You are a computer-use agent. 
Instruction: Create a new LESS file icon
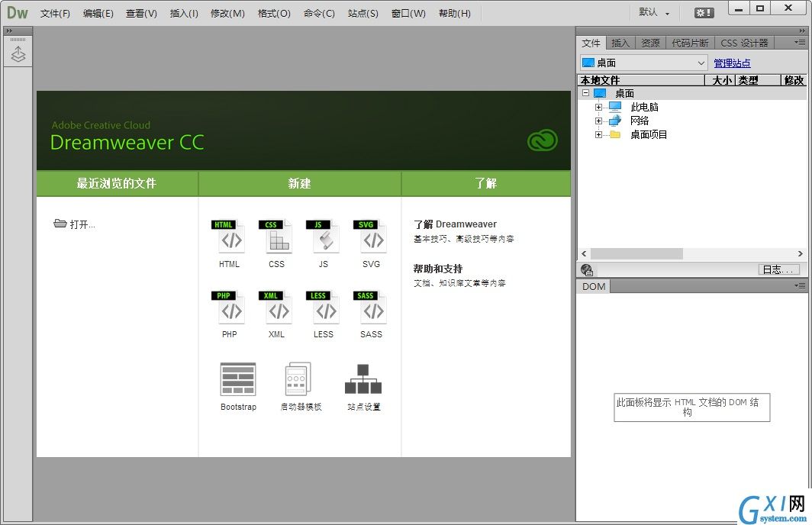[x=323, y=308]
